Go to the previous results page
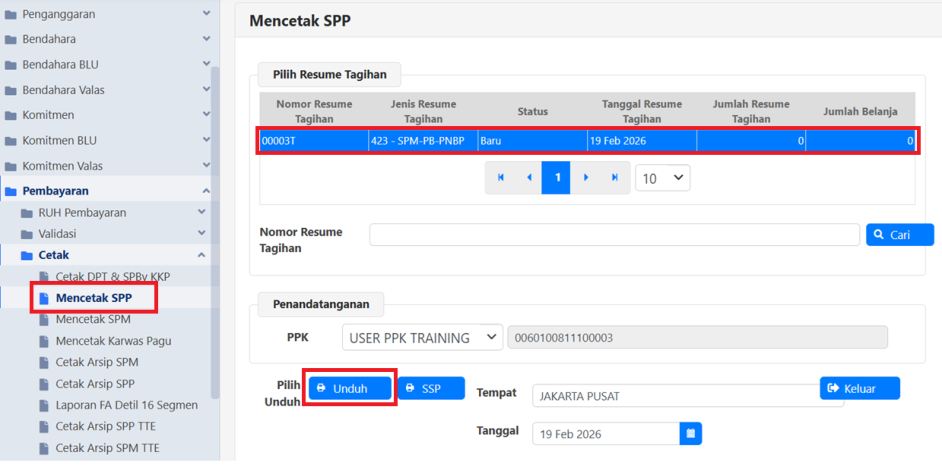This screenshot has width=942, height=470. [x=529, y=178]
